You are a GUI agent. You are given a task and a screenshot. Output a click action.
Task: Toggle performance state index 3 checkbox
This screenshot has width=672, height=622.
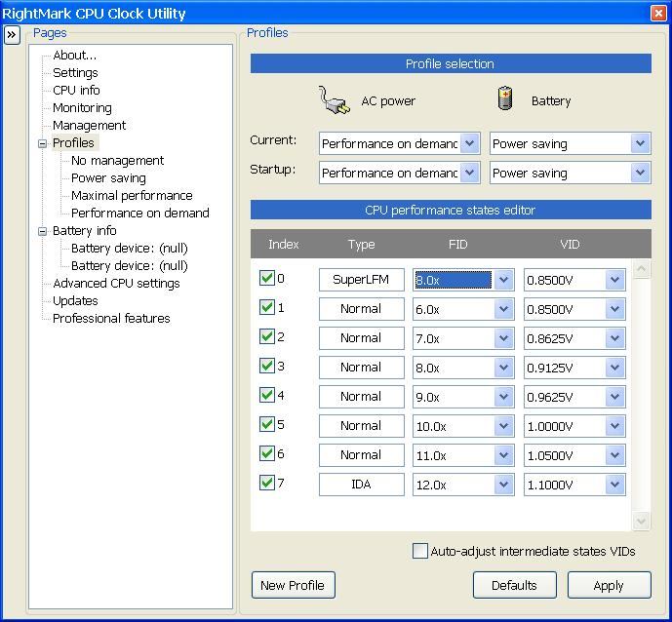tap(266, 366)
